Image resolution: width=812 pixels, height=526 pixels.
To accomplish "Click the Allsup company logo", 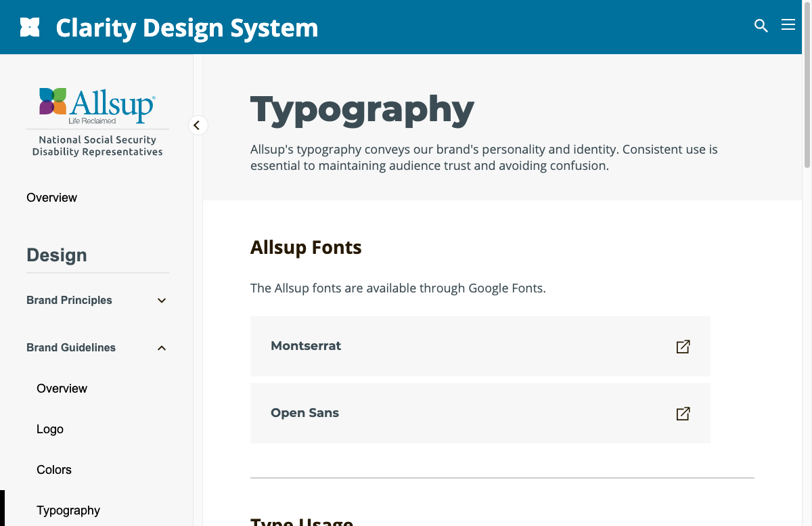I will point(97,105).
